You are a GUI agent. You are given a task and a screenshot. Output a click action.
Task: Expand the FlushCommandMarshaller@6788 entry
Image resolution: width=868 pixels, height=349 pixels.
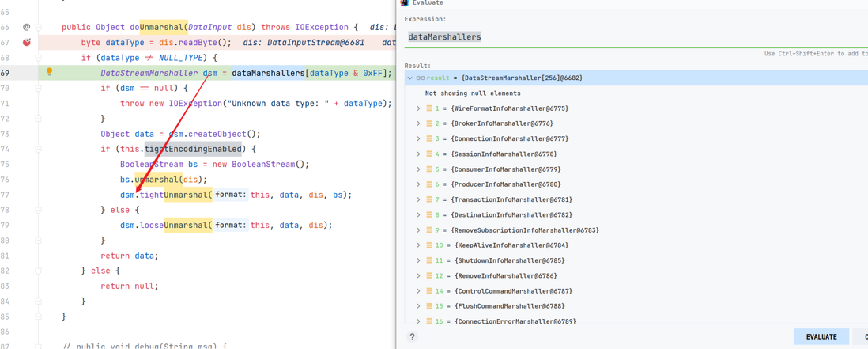419,305
